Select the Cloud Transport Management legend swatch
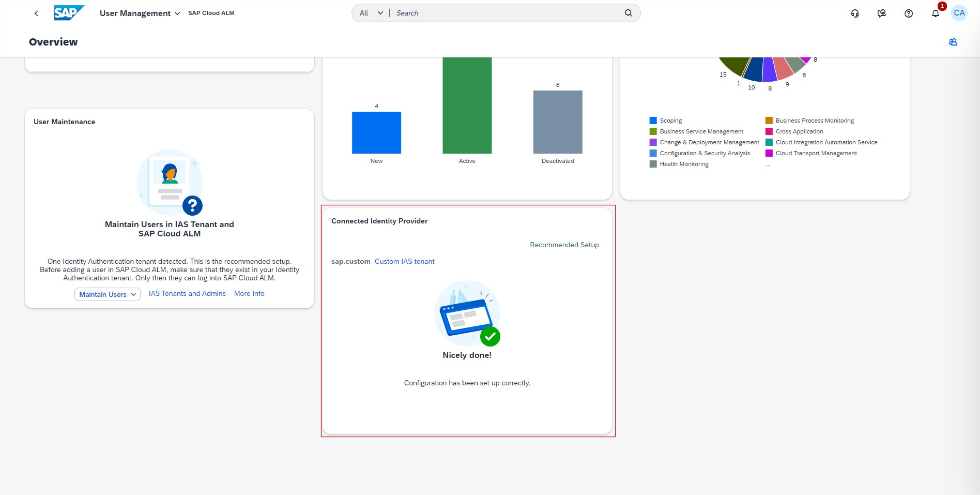This screenshot has width=980, height=495. (769, 153)
